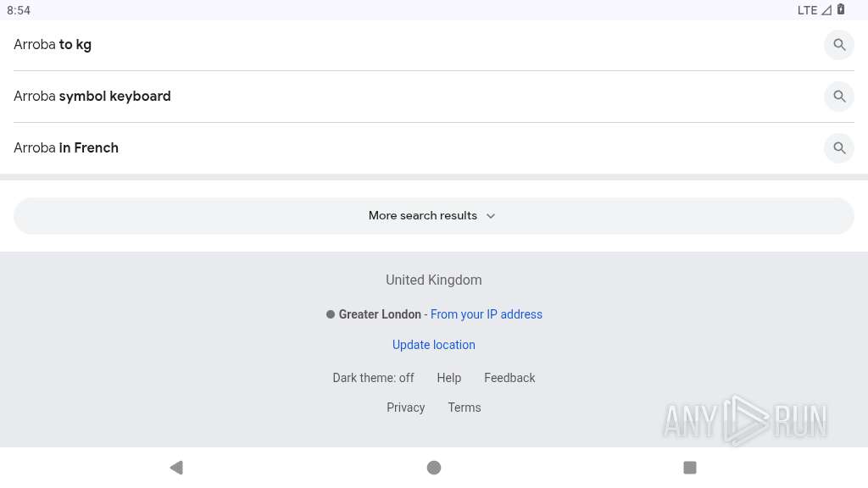Open From your IP address link
The width and height of the screenshot is (868, 488).
[486, 314]
